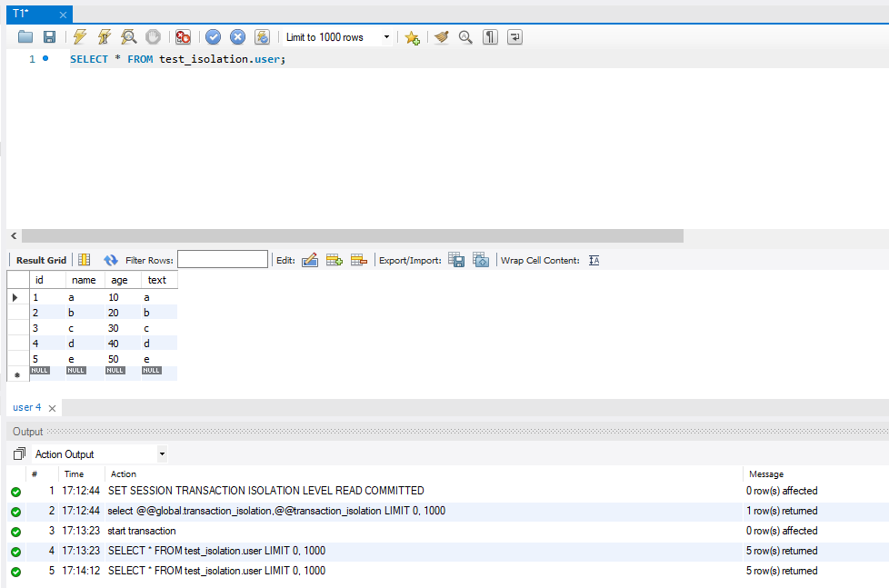Screen dimensions: 889x588
Task: Execute statement under cursor icon
Action: click(105, 37)
